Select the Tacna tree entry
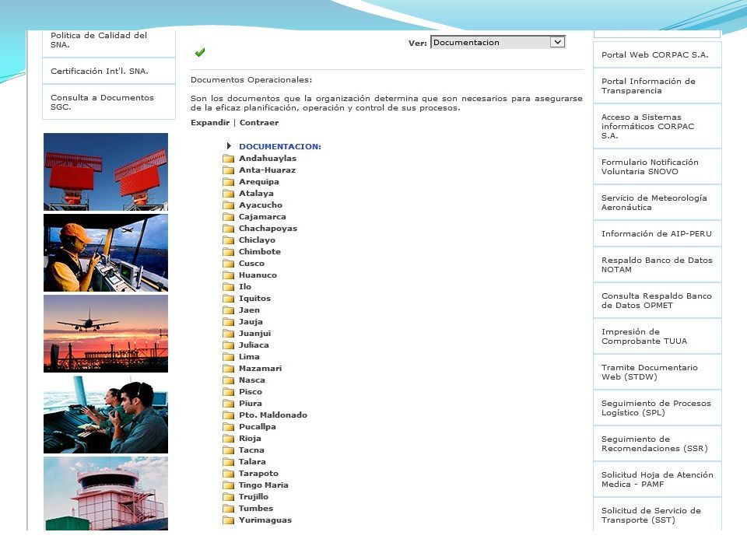 [x=251, y=450]
